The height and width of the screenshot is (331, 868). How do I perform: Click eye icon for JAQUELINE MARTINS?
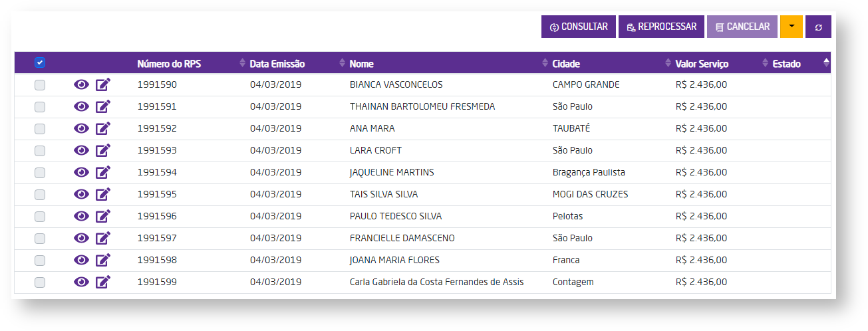tap(81, 172)
